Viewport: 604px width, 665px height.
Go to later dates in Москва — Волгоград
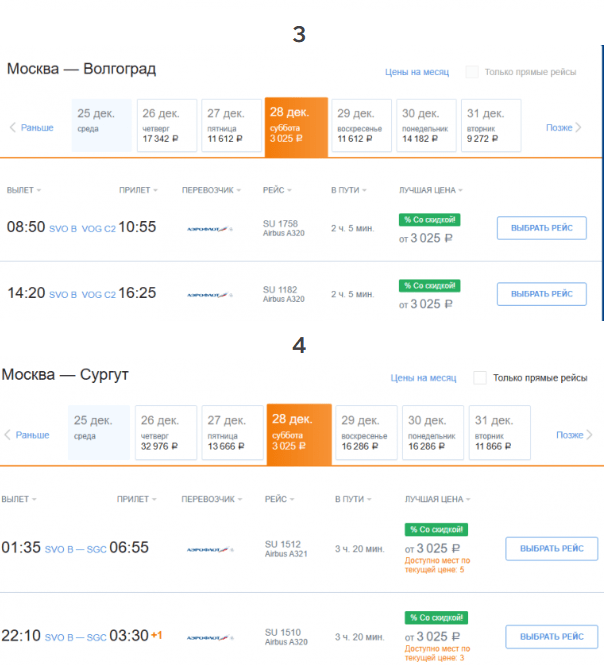click(564, 127)
